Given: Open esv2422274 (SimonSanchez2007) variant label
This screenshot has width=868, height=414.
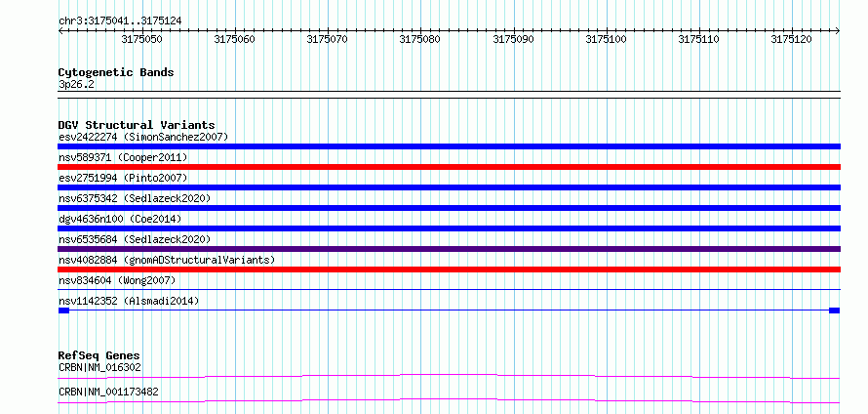Looking at the screenshot, I should point(143,137).
